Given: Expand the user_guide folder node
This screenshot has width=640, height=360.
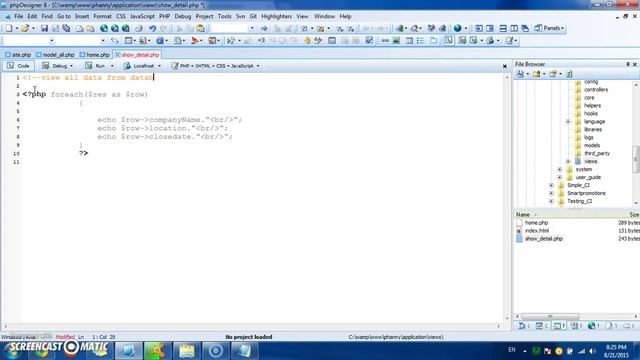Looking at the screenshot, I should click(x=560, y=177).
